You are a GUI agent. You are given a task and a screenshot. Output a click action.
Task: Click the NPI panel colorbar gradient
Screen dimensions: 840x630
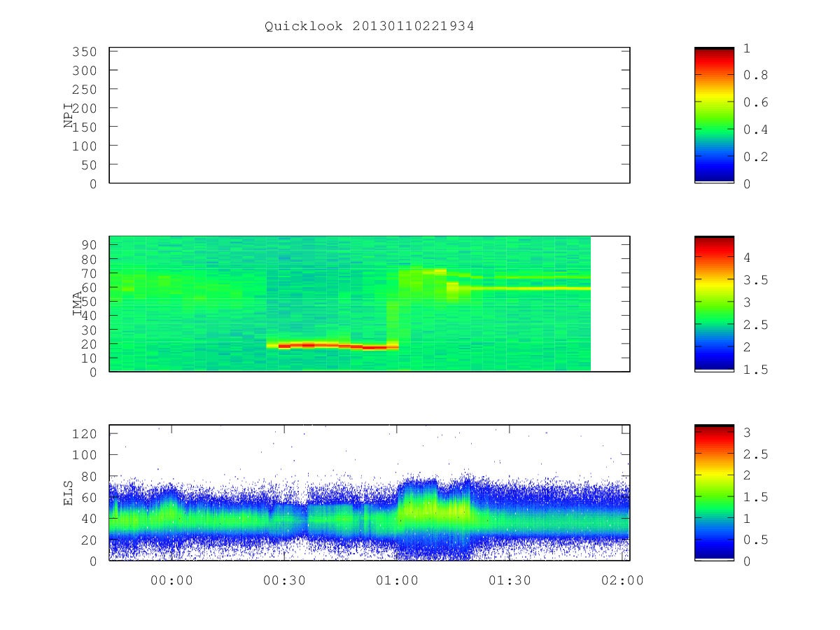[714, 115]
